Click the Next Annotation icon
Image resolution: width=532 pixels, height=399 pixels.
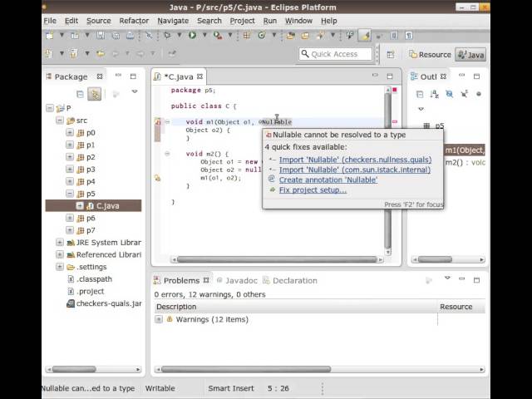point(50,53)
